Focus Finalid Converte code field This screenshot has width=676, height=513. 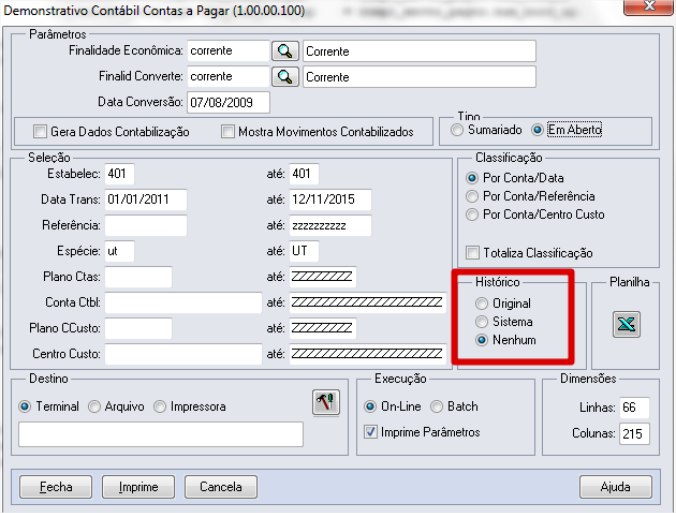point(228,77)
